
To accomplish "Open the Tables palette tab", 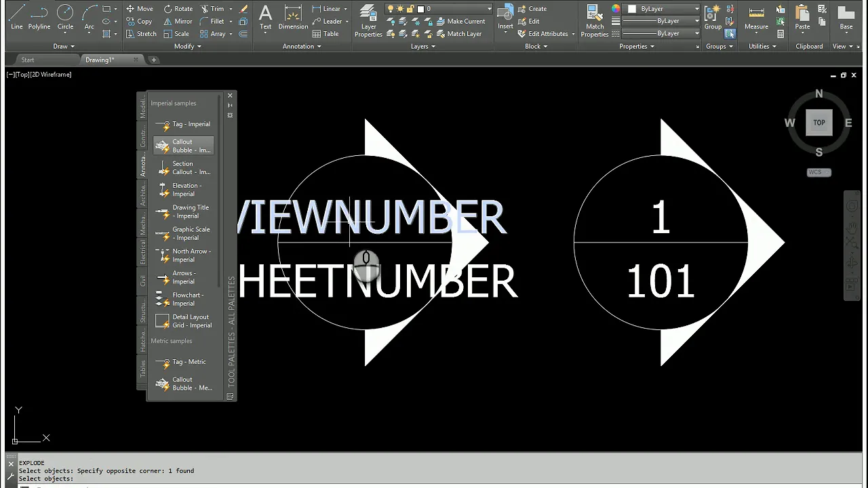I will point(142,369).
